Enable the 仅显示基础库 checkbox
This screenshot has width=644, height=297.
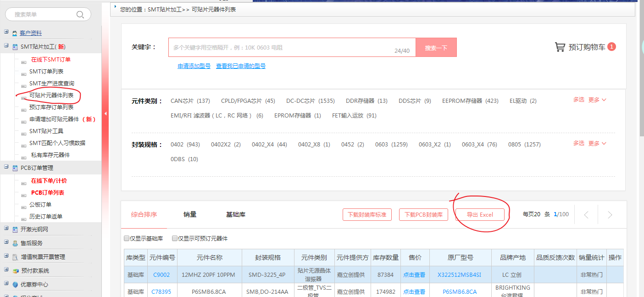[127, 239]
